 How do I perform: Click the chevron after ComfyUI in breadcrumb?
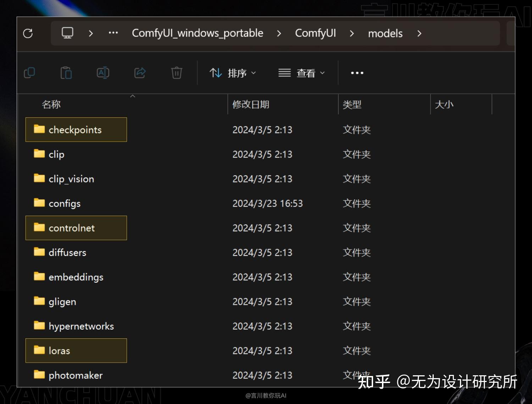point(351,33)
